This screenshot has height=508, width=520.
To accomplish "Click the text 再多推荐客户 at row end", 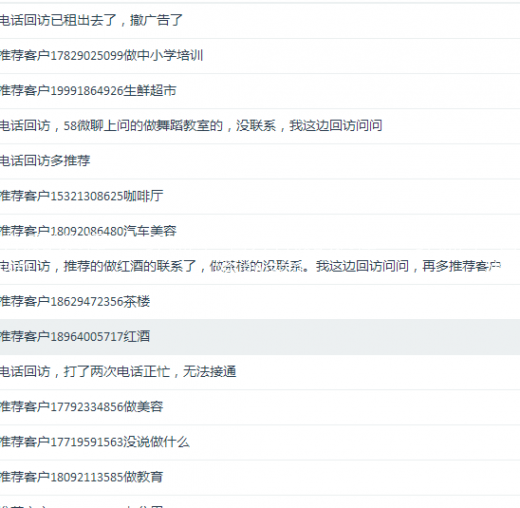I will (462, 266).
